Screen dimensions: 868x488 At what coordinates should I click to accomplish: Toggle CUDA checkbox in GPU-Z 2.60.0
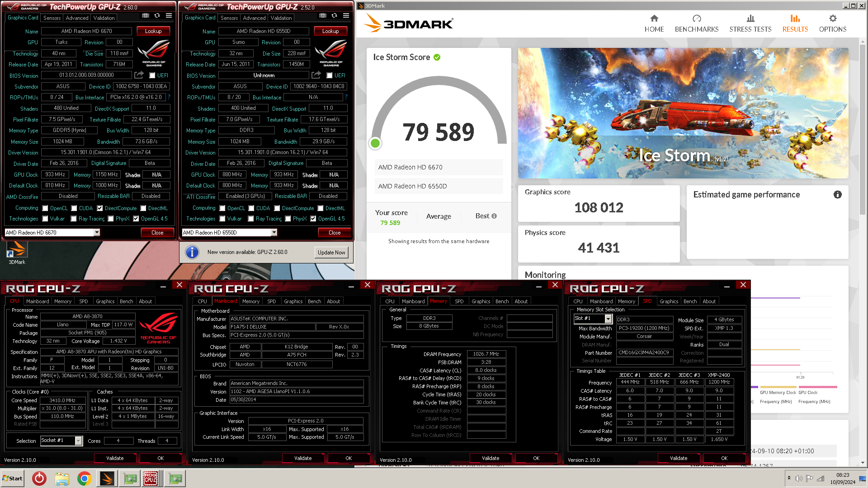pos(74,208)
